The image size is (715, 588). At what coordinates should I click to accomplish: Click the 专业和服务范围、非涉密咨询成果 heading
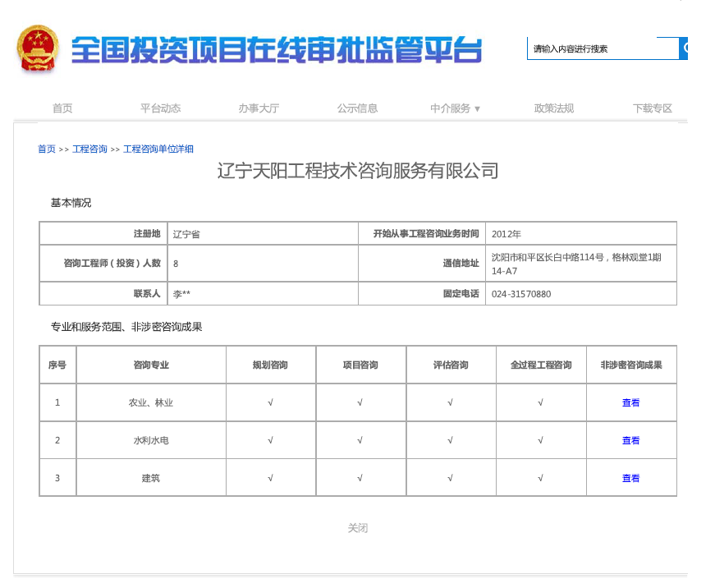click(x=126, y=327)
